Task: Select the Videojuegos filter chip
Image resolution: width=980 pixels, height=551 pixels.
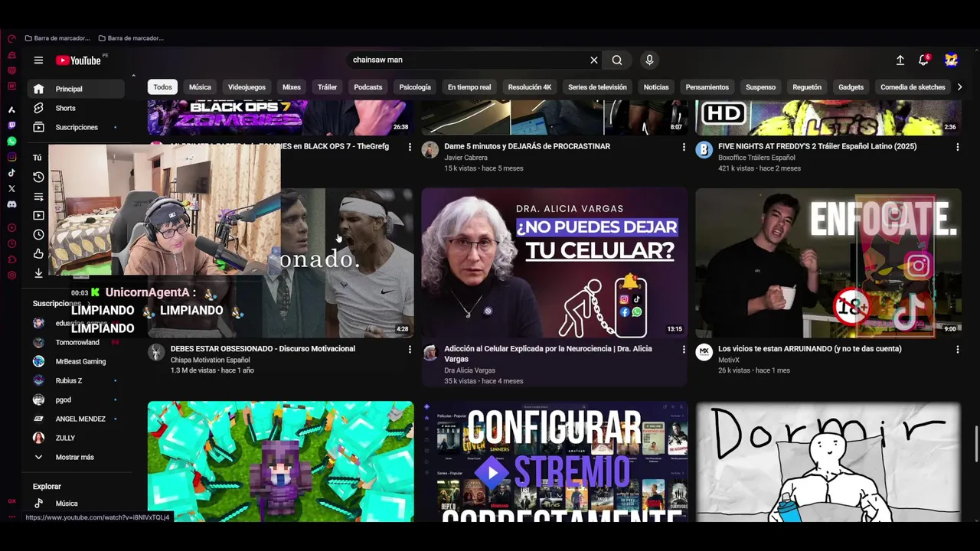Action: [247, 87]
